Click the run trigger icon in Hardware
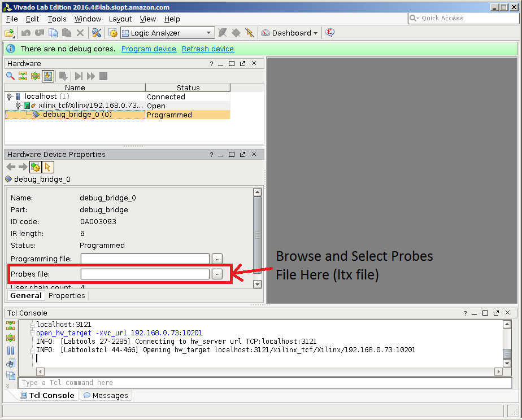Screen dimensions: 522x420 (79, 76)
